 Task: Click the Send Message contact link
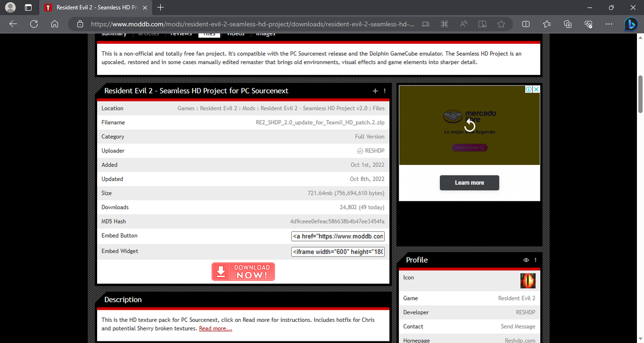click(x=518, y=326)
